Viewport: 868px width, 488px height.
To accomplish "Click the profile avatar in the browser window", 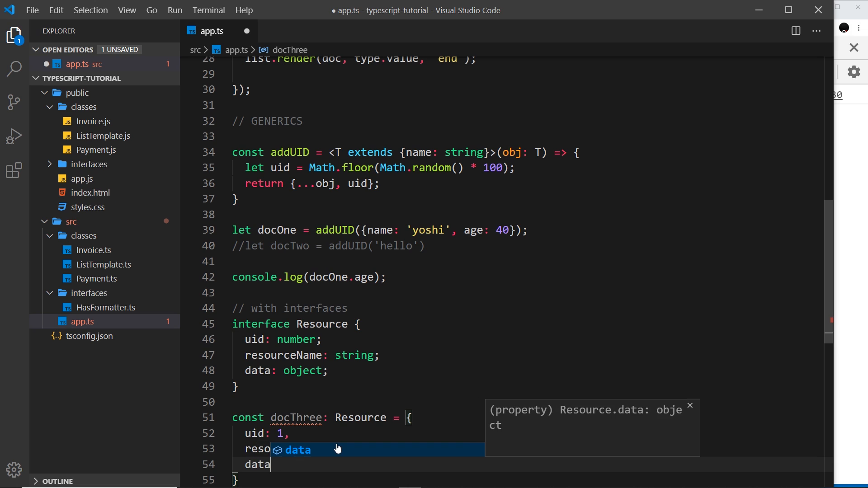I will click(844, 28).
